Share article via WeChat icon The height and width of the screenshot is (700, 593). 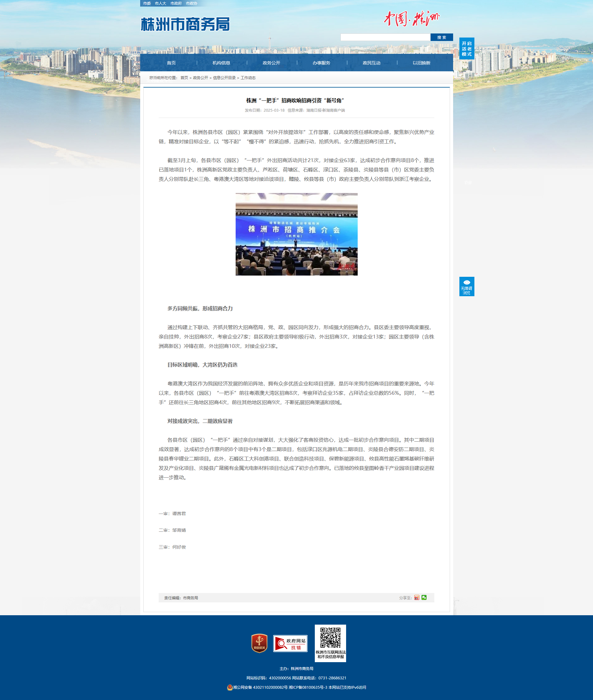pyautogui.click(x=424, y=597)
